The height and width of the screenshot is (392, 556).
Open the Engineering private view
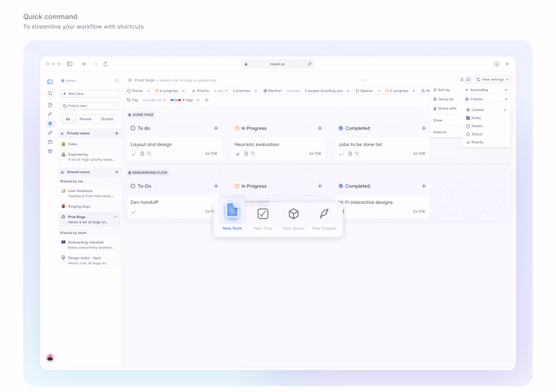[89, 157]
